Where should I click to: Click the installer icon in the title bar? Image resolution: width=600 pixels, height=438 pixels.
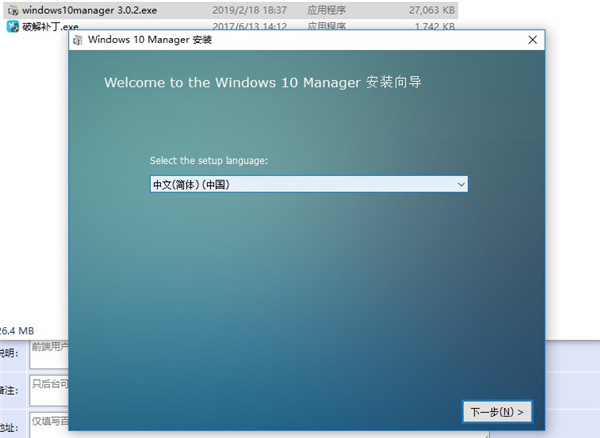click(x=78, y=40)
